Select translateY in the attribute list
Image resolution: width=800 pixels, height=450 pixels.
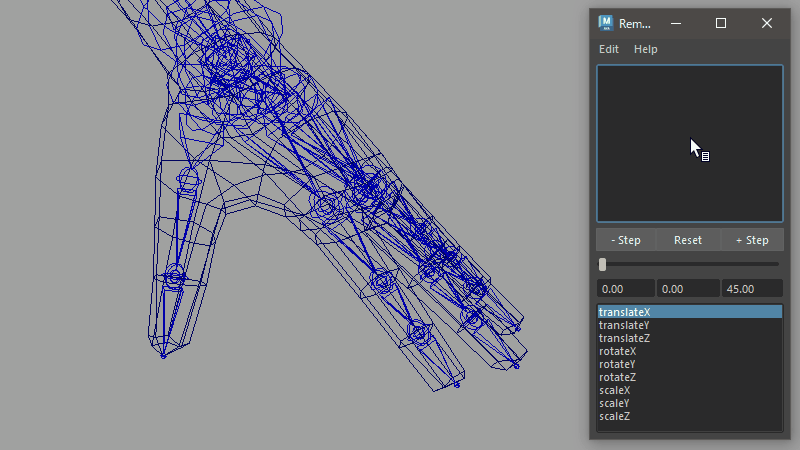click(x=624, y=325)
